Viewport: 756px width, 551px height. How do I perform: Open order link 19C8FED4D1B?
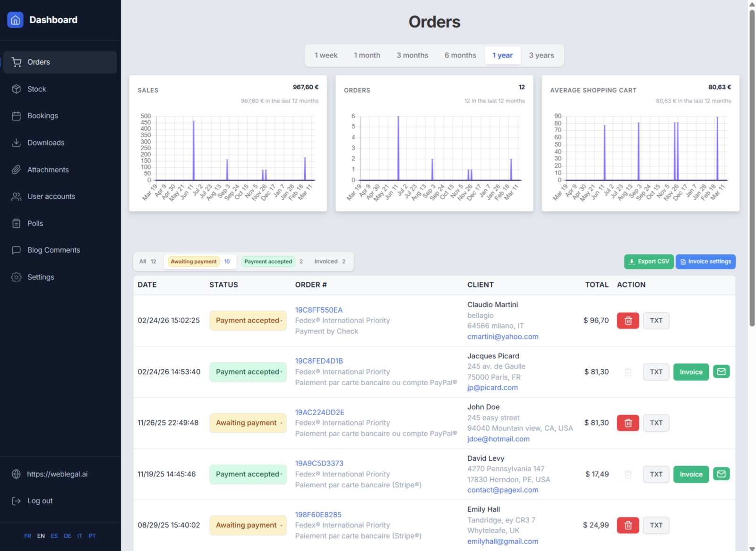pos(319,361)
